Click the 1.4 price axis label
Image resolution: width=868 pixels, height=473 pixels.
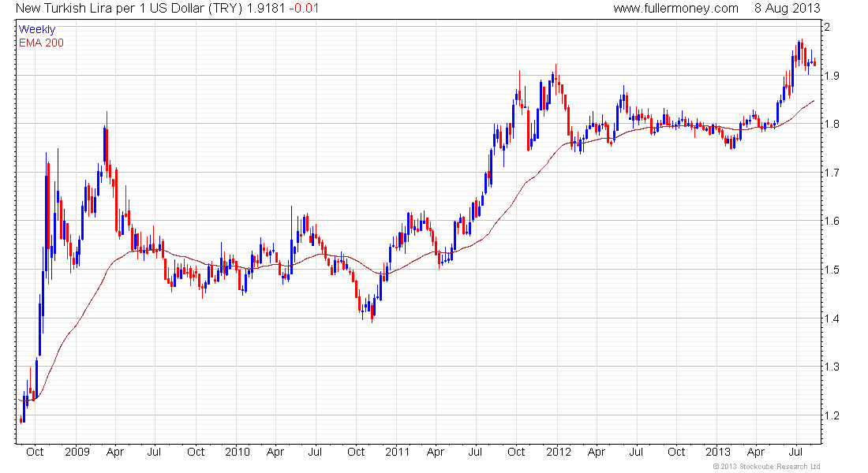pos(831,318)
